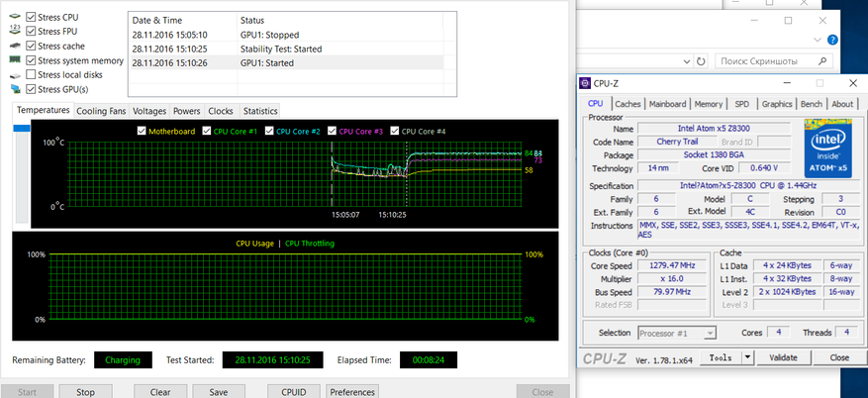Toggle CPU Core #4 graph checkbox

click(x=395, y=132)
